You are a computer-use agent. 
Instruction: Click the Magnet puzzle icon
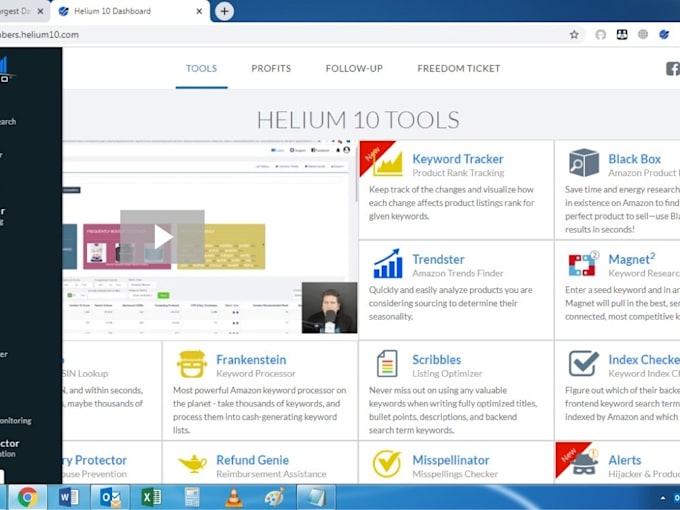[583, 264]
